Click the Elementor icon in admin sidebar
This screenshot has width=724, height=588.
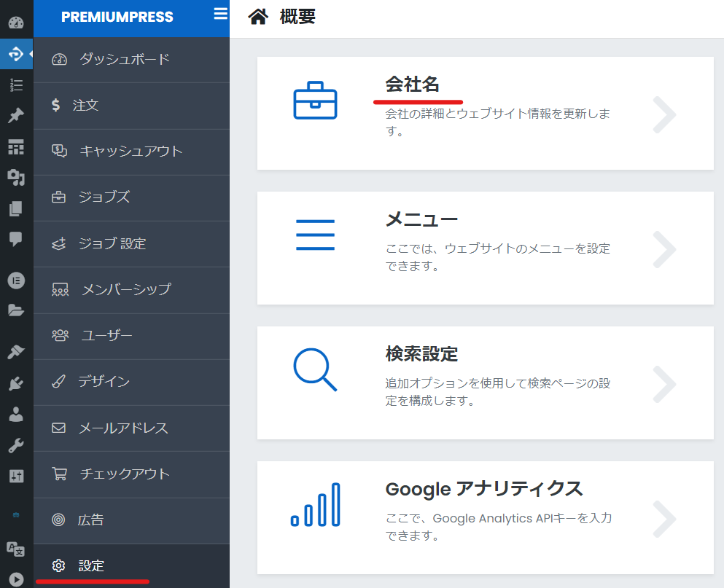16,280
